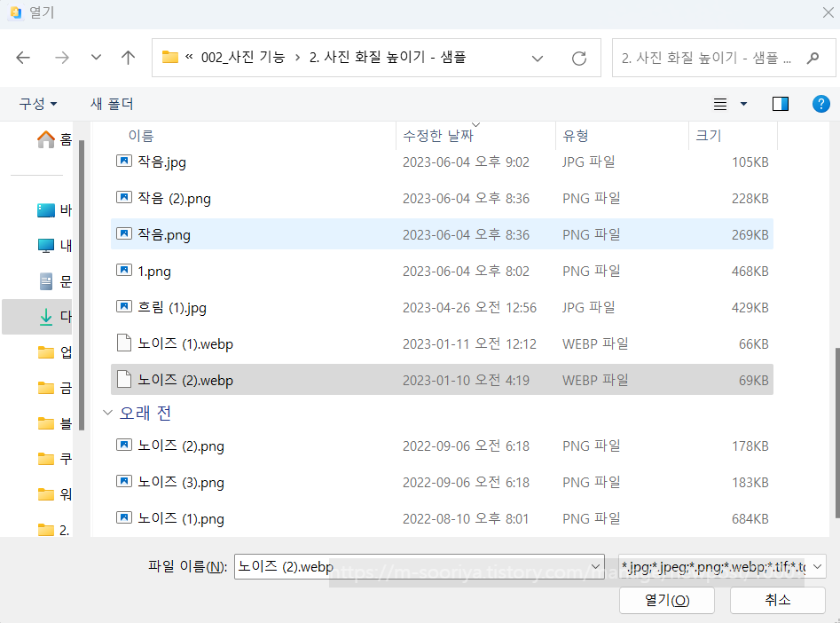This screenshot has height=623, width=840.
Task: Open help with question mark icon
Action: click(x=820, y=104)
